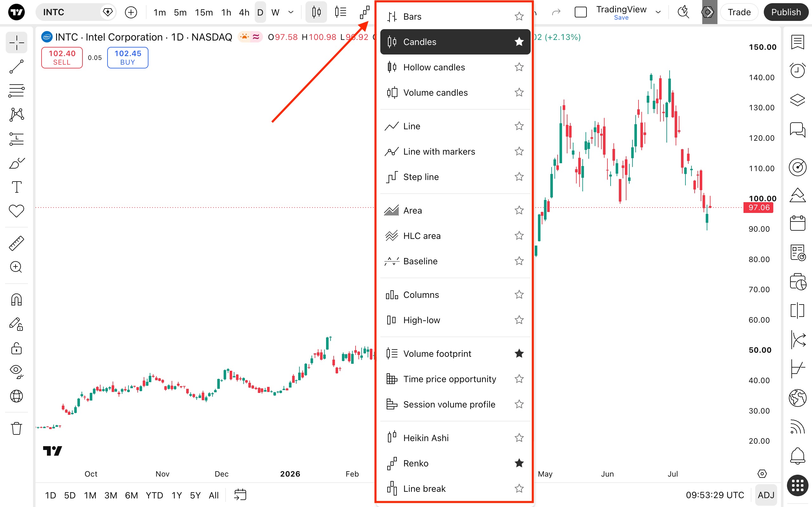Expand the timeframe intervals chevron
The width and height of the screenshot is (812, 507).
pos(291,12)
